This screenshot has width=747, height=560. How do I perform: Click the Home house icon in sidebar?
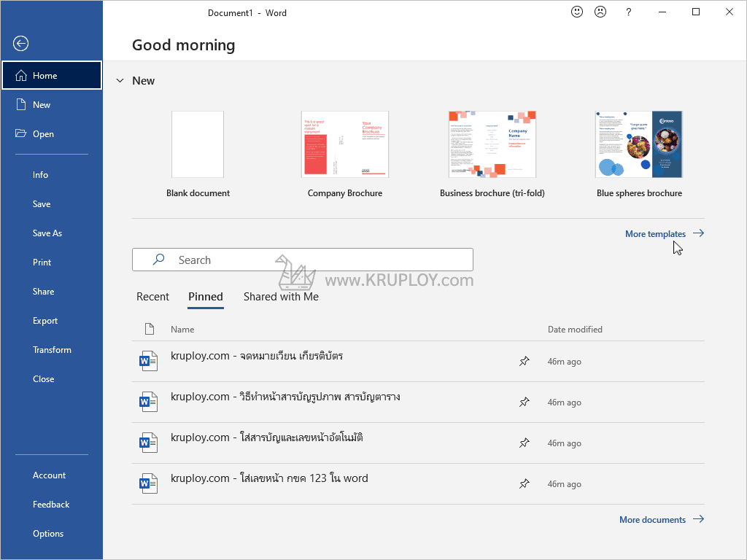(x=21, y=75)
